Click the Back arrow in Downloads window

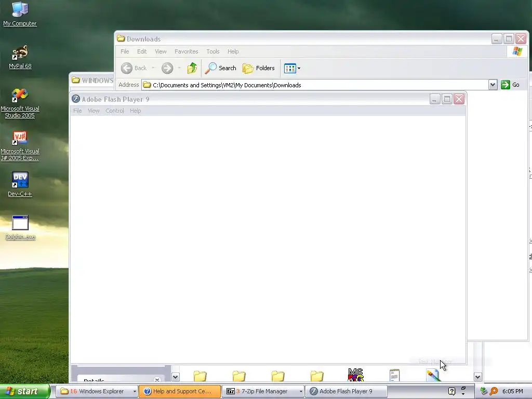point(134,68)
